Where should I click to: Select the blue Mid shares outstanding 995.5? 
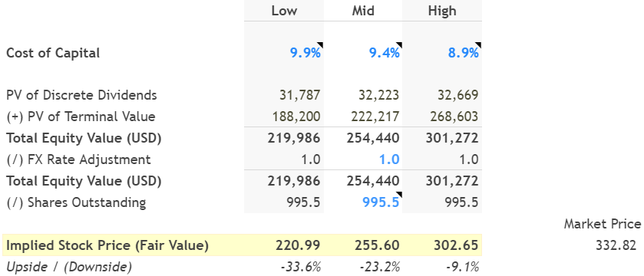[x=381, y=202]
